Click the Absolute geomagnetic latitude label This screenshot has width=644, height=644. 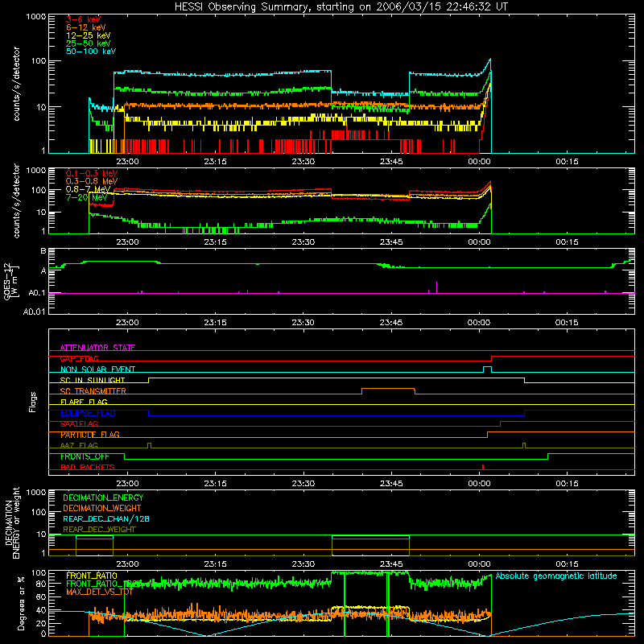[556, 576]
